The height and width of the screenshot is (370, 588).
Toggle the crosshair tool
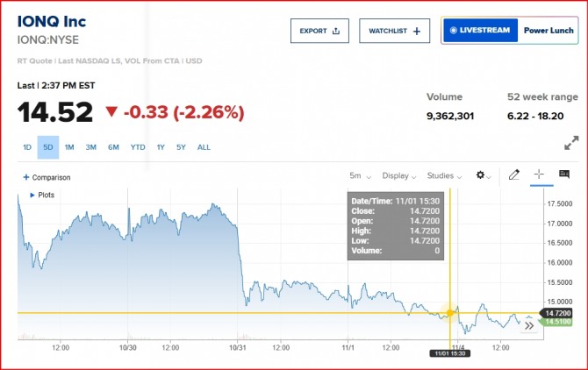tap(539, 175)
